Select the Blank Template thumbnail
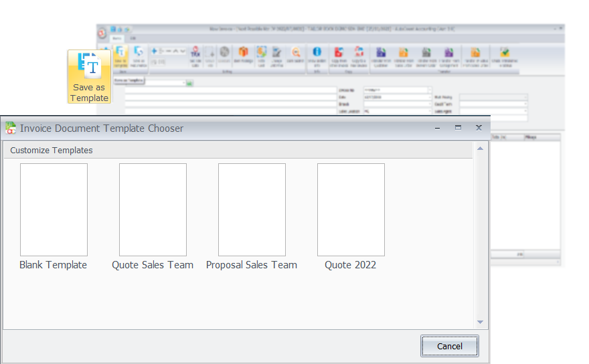This screenshot has width=589, height=364. [x=54, y=209]
